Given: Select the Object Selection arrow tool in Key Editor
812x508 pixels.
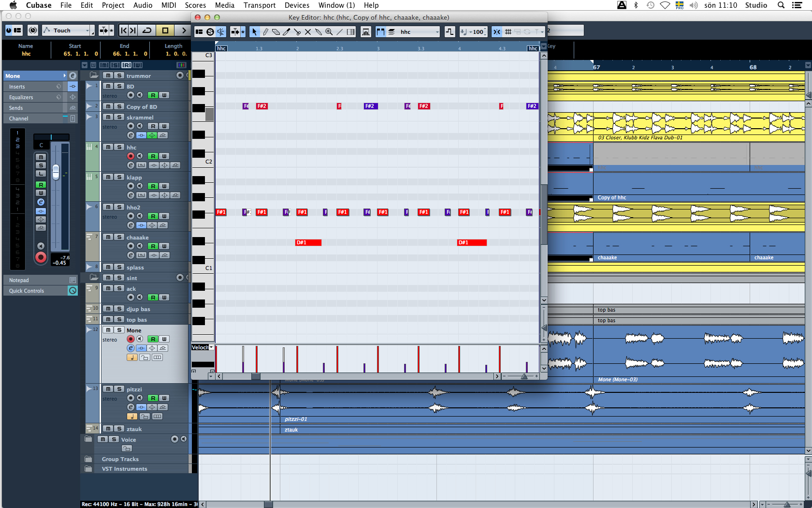Looking at the screenshot, I should click(255, 32).
